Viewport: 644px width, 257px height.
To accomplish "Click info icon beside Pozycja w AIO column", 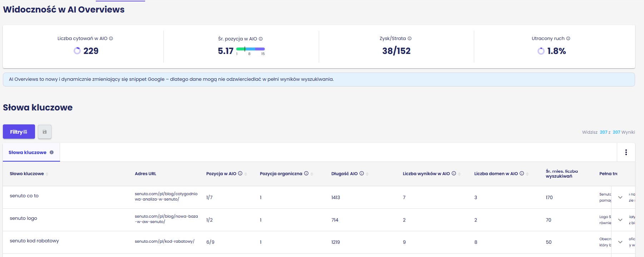I will [240, 173].
